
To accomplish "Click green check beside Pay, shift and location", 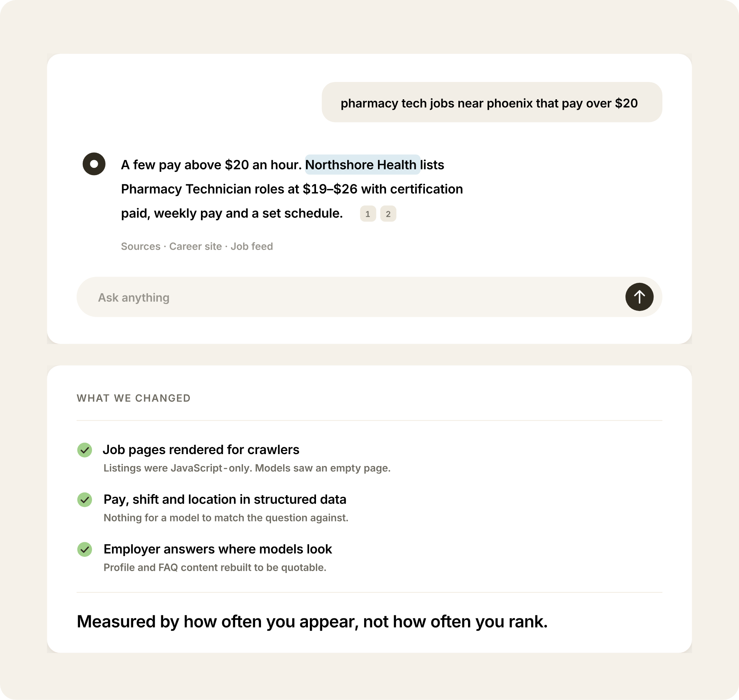I will pyautogui.click(x=85, y=500).
